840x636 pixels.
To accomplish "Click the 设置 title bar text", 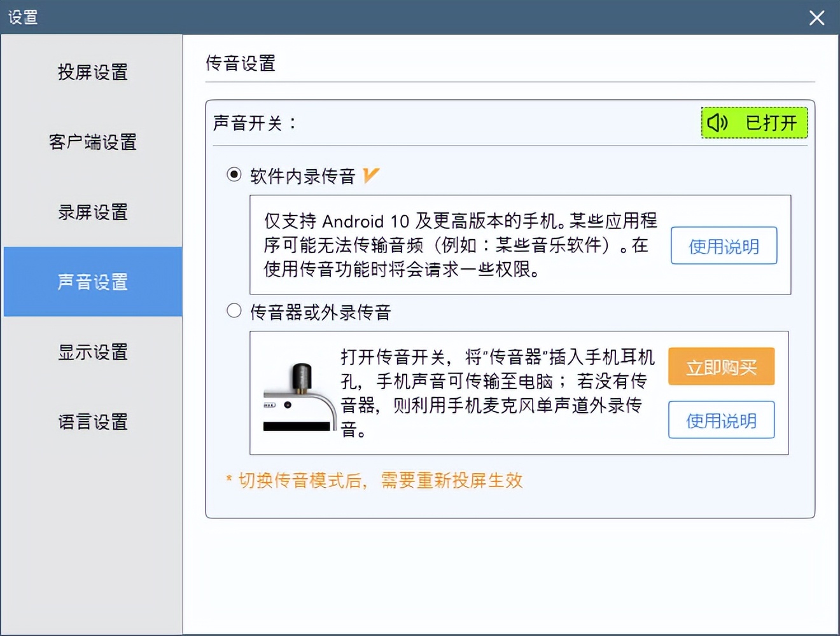I will coord(22,18).
